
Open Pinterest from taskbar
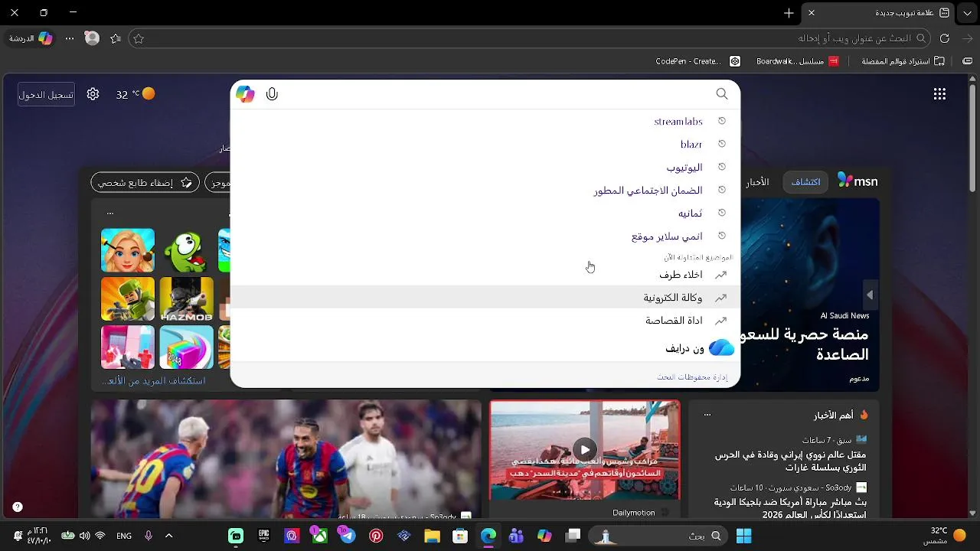[x=376, y=536]
